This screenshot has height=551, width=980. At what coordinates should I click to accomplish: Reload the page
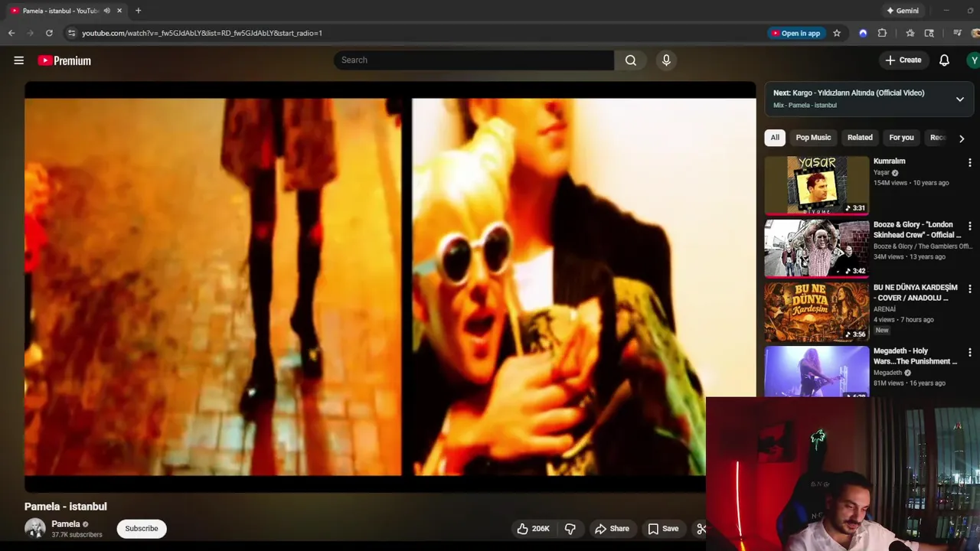pos(49,33)
